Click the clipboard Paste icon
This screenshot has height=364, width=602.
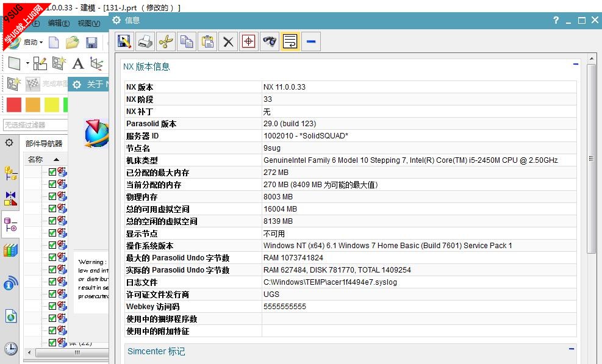[207, 41]
